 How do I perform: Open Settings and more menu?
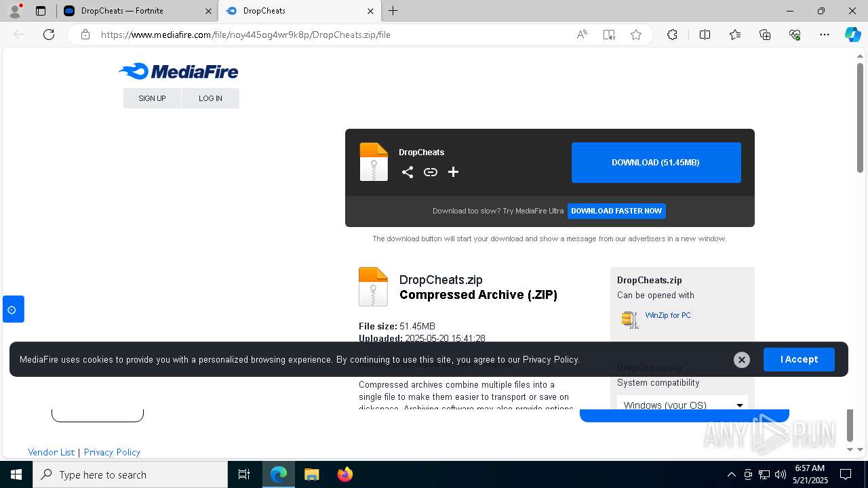(825, 35)
